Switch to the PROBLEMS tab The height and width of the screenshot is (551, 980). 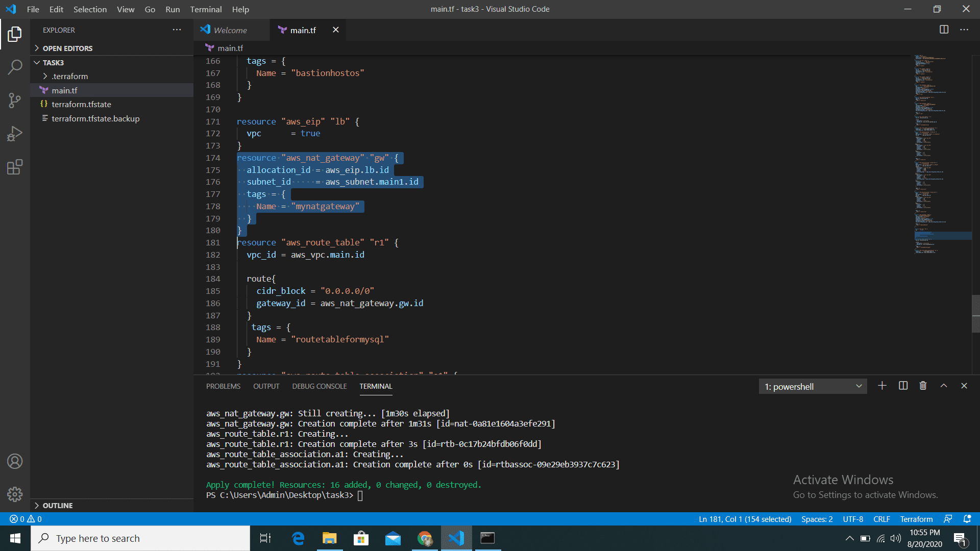(x=223, y=386)
